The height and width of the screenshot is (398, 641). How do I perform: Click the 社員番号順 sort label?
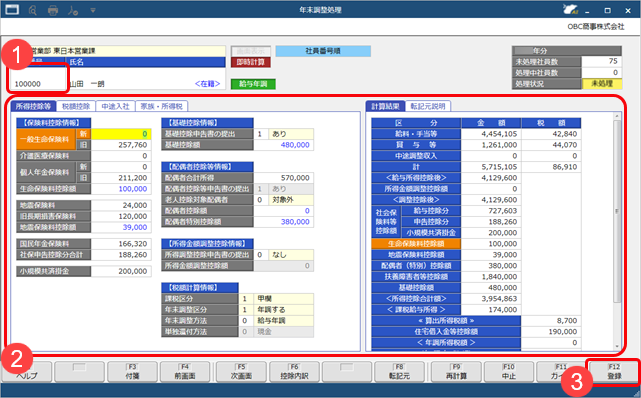pyautogui.click(x=323, y=51)
